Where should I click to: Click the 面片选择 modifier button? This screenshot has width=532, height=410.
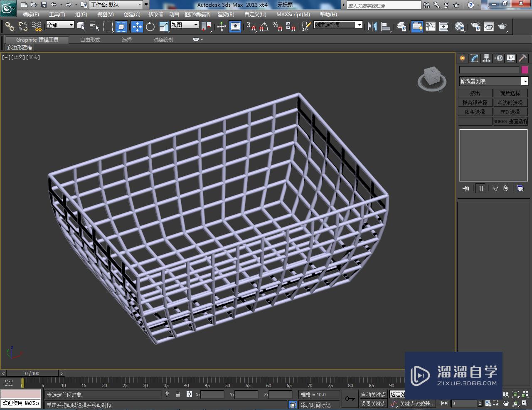[x=510, y=93]
